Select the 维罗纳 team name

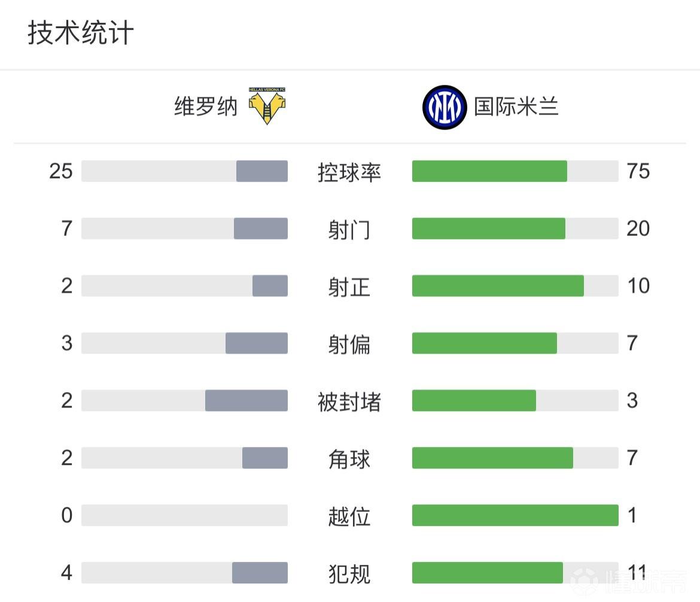pyautogui.click(x=206, y=108)
